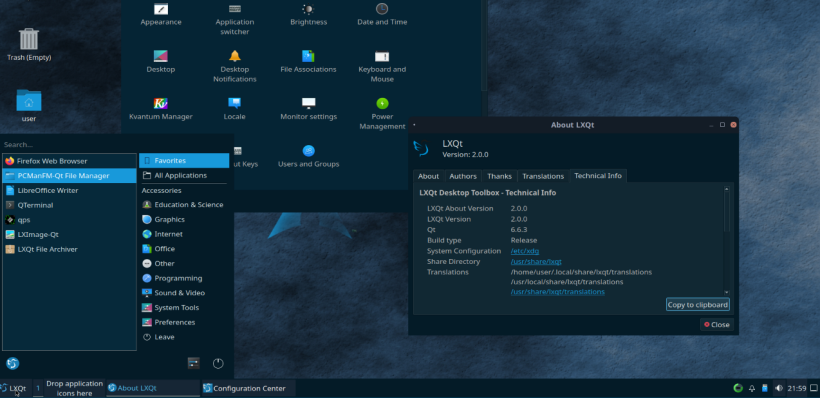Click Copy to clipboard button
The image size is (820, 398).
pyautogui.click(x=698, y=304)
